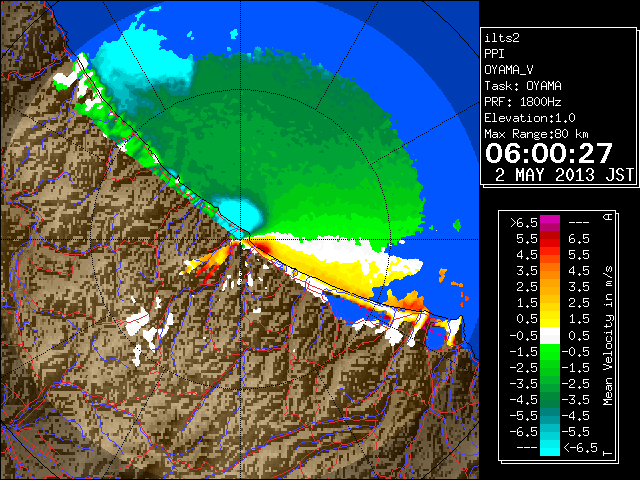Select the 'Task: OYAMA' line

click(523, 86)
